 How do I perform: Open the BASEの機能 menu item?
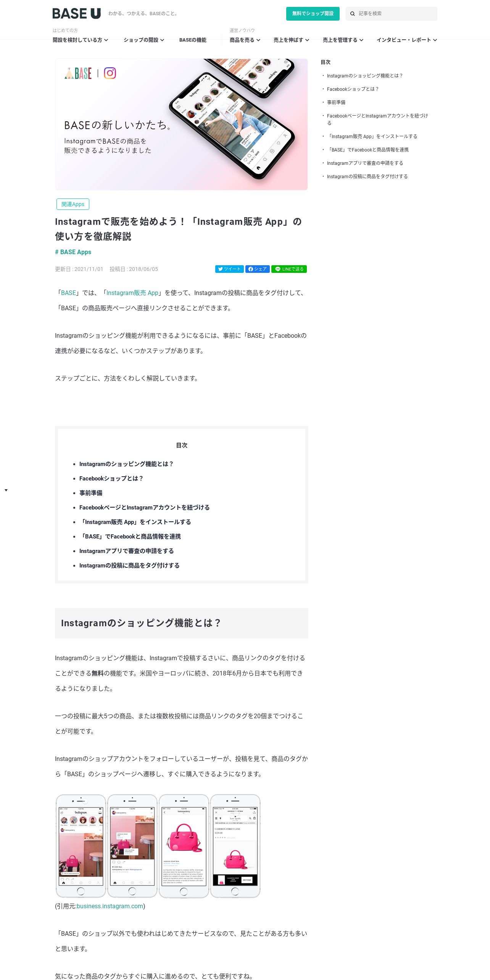(x=193, y=40)
